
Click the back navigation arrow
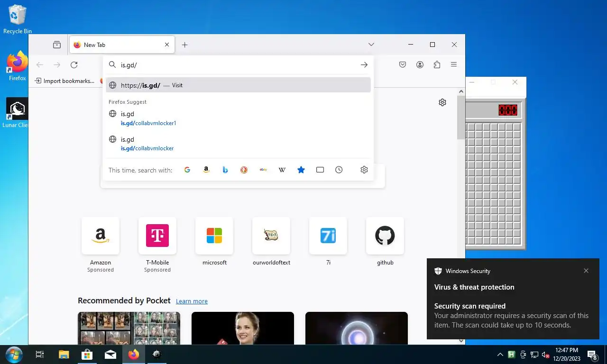pos(40,65)
